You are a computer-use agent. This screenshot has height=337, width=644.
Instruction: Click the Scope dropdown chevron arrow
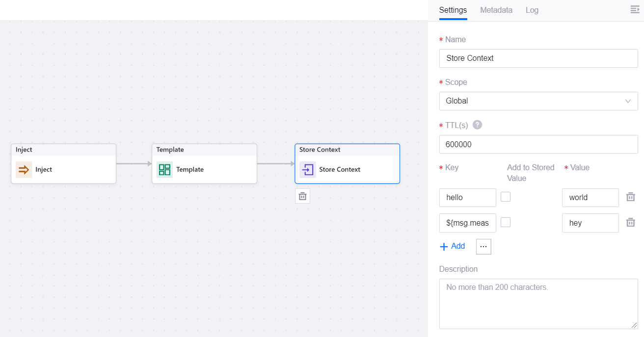[x=628, y=101]
